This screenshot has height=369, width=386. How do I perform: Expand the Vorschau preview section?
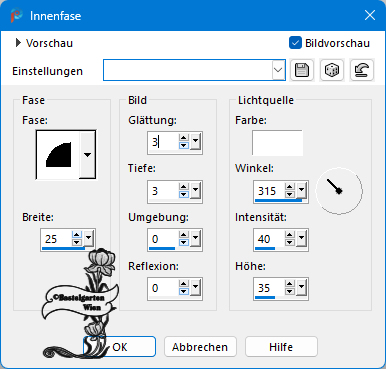click(x=18, y=43)
